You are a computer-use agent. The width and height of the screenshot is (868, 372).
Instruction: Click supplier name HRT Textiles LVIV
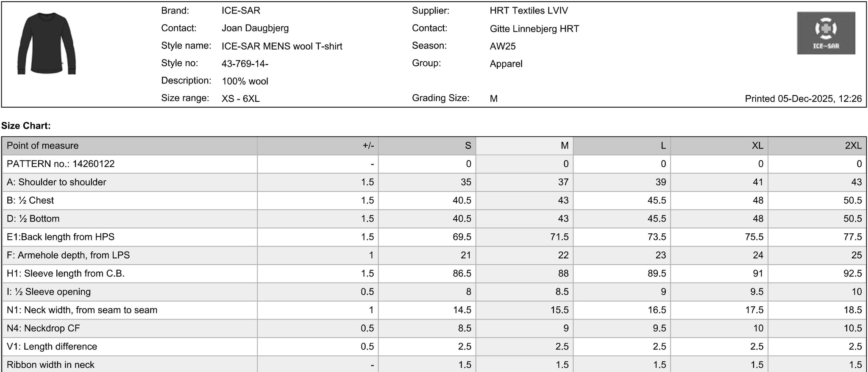[x=529, y=11]
